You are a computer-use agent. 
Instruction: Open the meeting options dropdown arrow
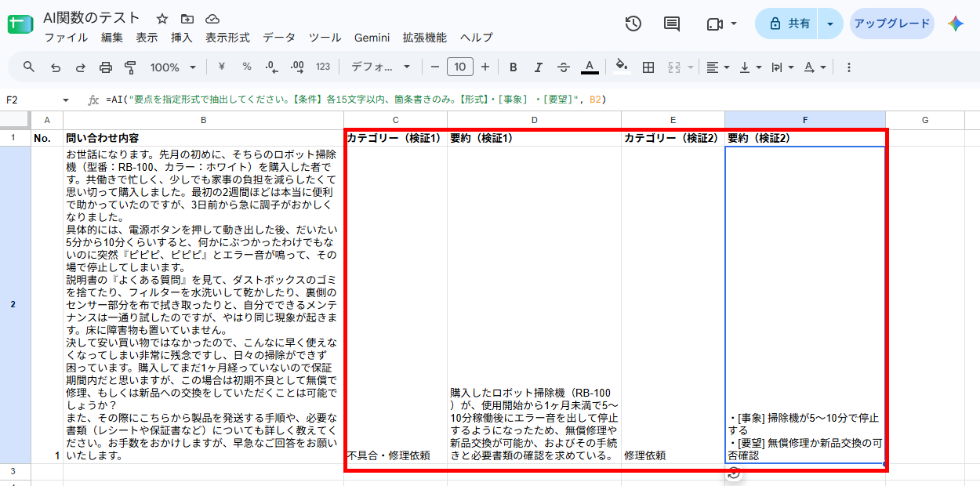tap(734, 24)
